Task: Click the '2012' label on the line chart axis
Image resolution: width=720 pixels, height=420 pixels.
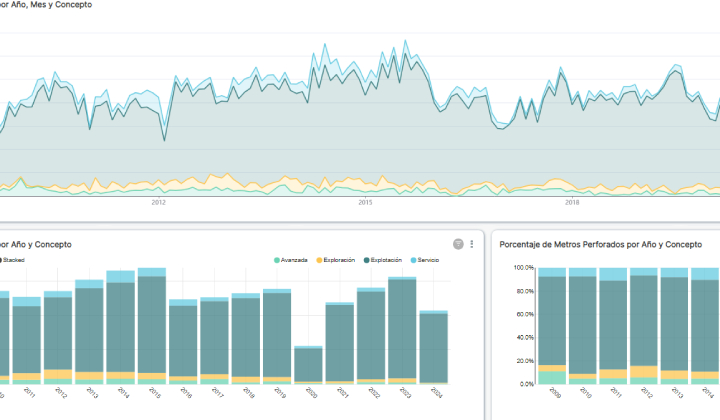Action: [158, 202]
